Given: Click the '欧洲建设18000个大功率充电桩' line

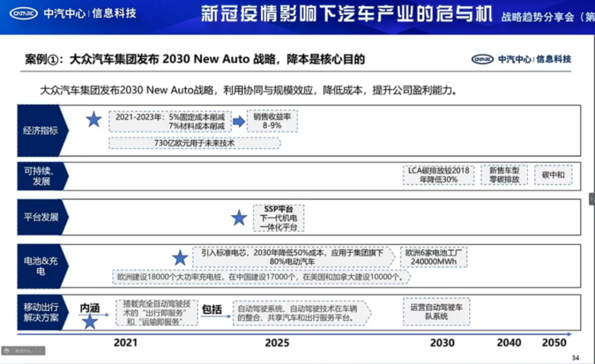Looking at the screenshot, I should [261, 277].
